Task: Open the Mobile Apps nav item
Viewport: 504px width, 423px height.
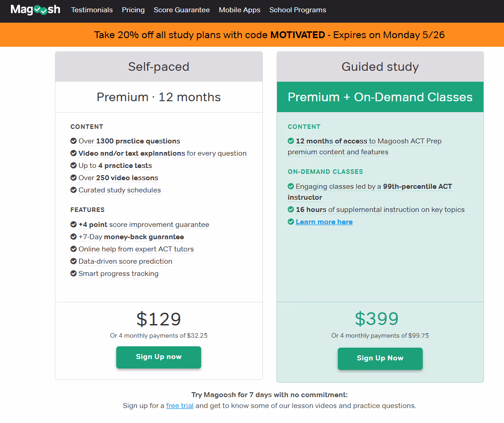Action: tap(239, 10)
